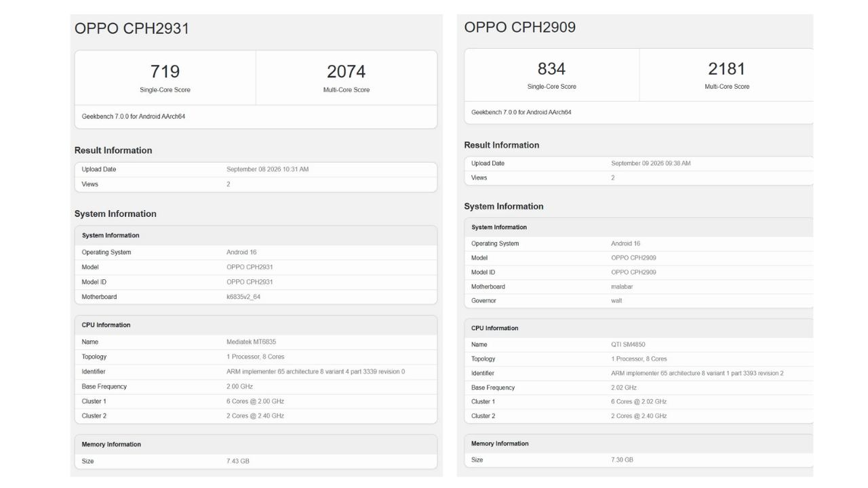Select "OPPO CPH2909" value in the Model row
Image resolution: width=868 pixels, height=488 pixels.
click(x=633, y=258)
